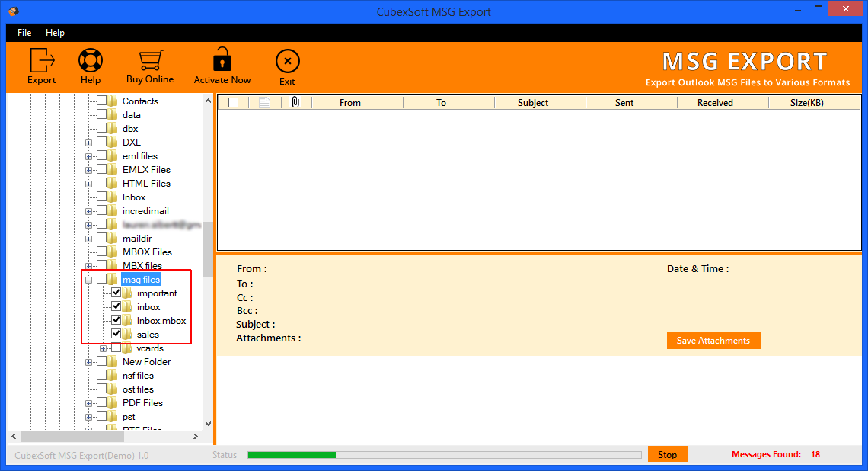Expand the PDF Files folder node
The height and width of the screenshot is (471, 868).
88,403
